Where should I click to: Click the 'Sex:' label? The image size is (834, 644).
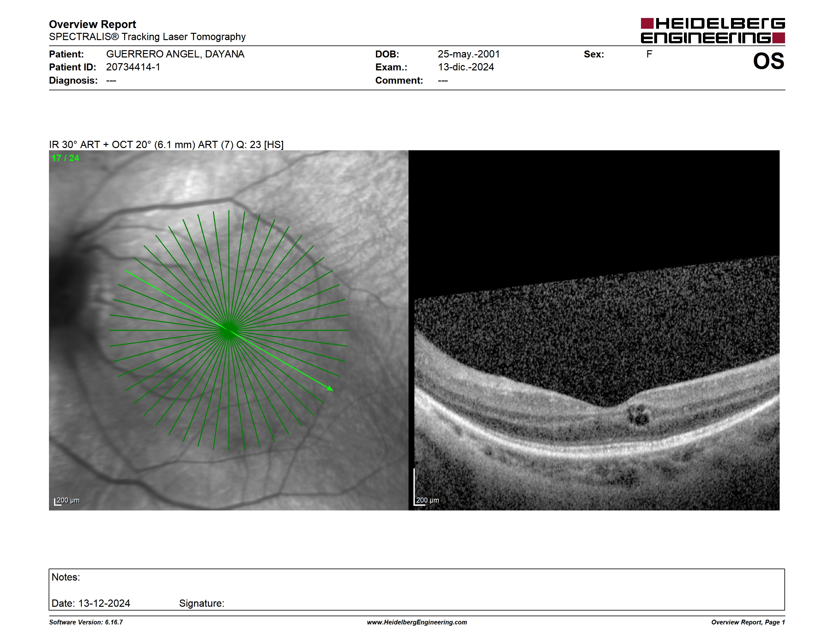[594, 54]
